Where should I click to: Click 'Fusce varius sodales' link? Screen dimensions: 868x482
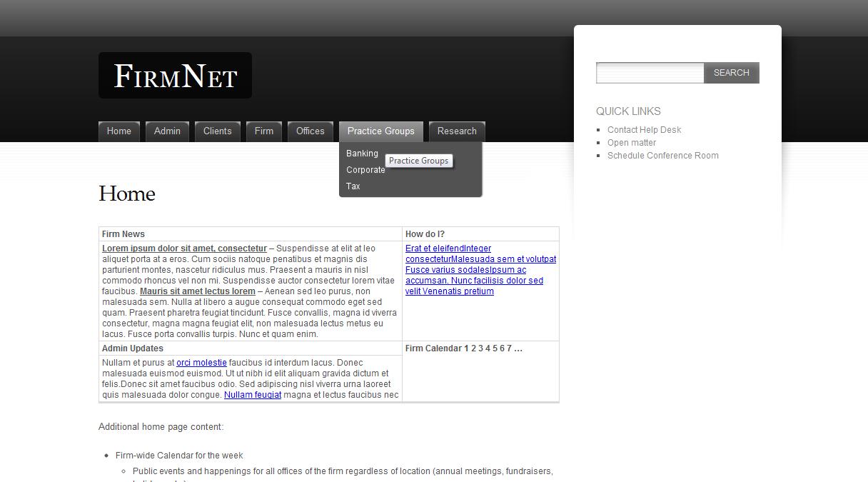447,270
